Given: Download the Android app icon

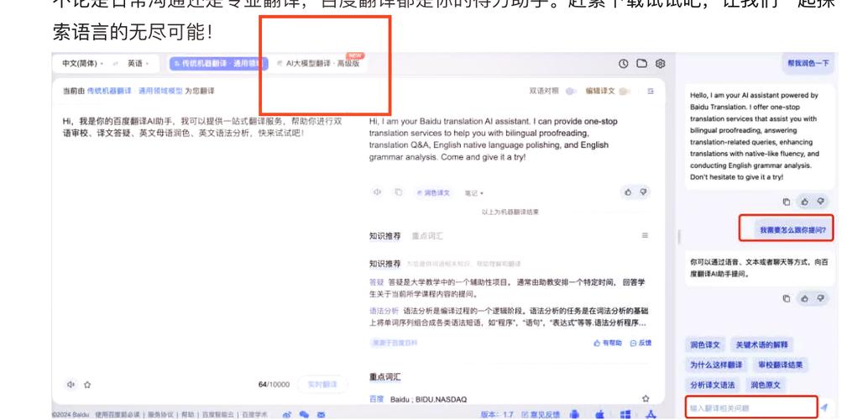Looking at the screenshot, I should point(574,414).
